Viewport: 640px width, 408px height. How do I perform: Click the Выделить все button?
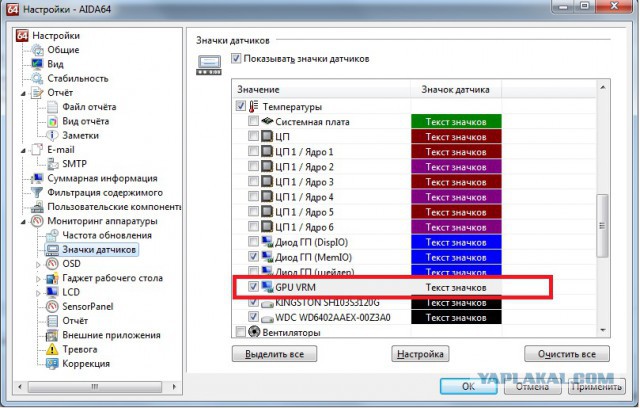tap(274, 354)
